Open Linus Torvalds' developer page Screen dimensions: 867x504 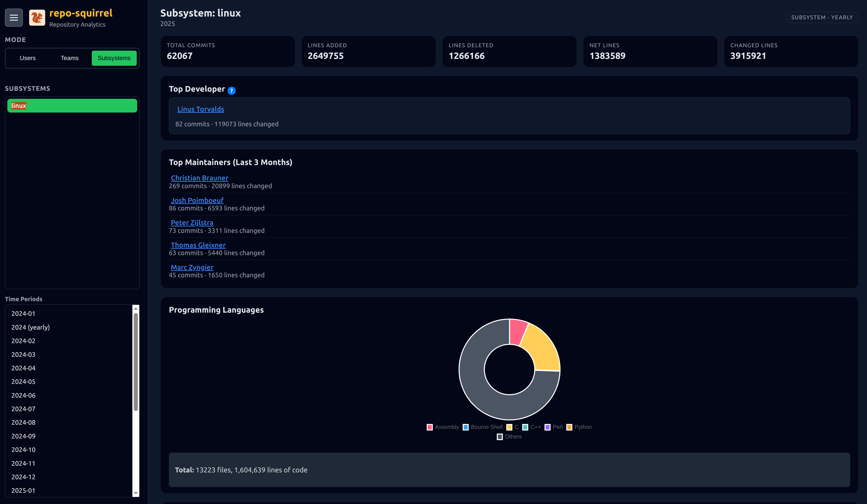[x=201, y=109]
